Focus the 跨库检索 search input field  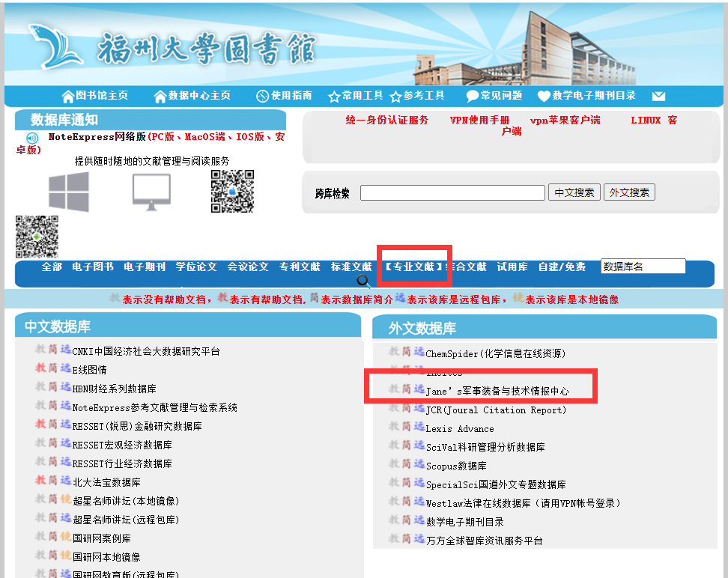(452, 193)
